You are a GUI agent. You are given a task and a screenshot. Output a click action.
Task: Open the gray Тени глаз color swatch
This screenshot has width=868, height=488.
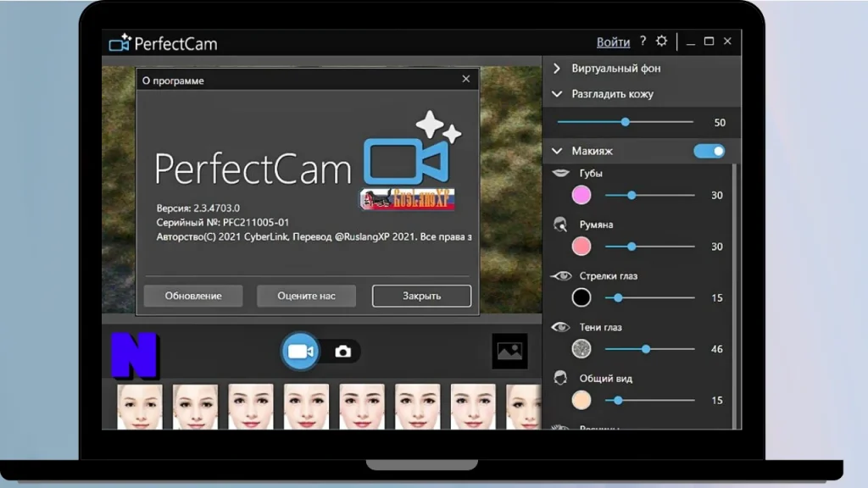coord(581,349)
